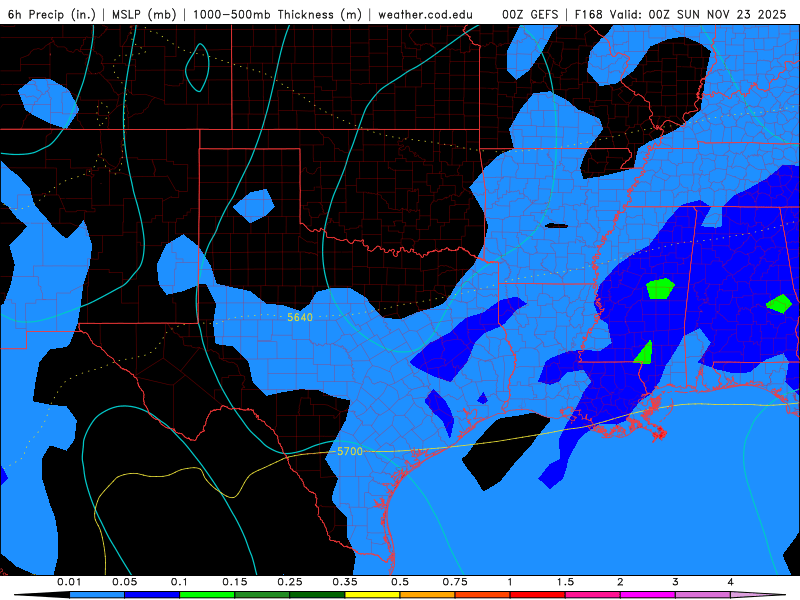The height and width of the screenshot is (600, 800).
Task: Click the 5700 thickness contour label
Action: 349,452
